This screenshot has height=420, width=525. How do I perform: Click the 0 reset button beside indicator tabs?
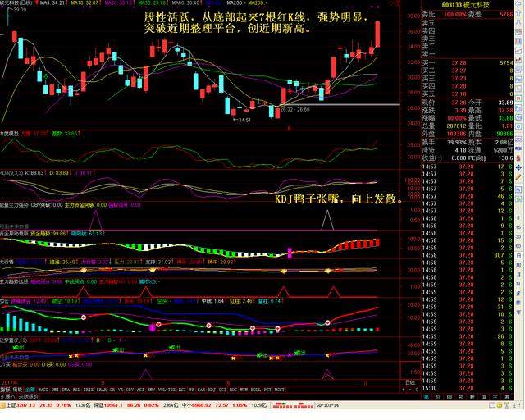pyautogui.click(x=417, y=390)
